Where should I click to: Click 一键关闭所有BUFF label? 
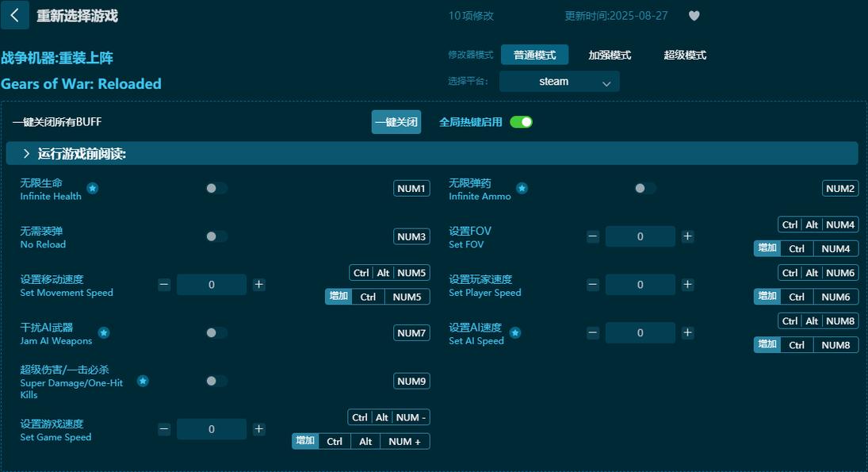coord(57,122)
